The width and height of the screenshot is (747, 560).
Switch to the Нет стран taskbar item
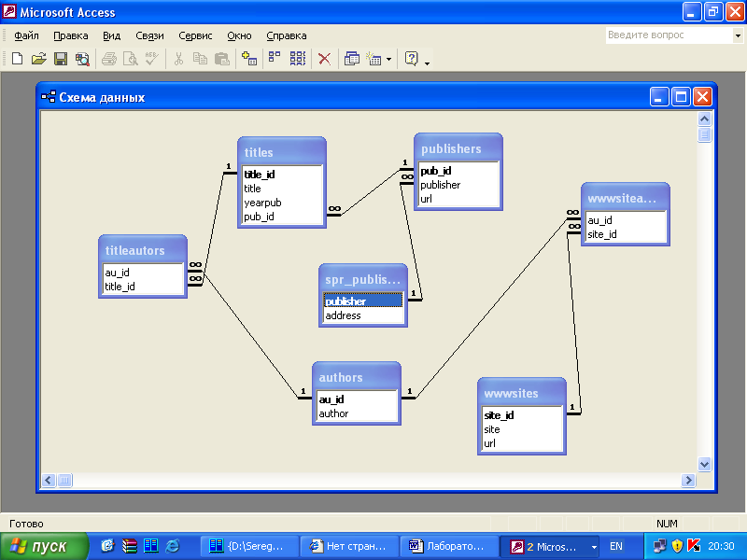coord(349,546)
